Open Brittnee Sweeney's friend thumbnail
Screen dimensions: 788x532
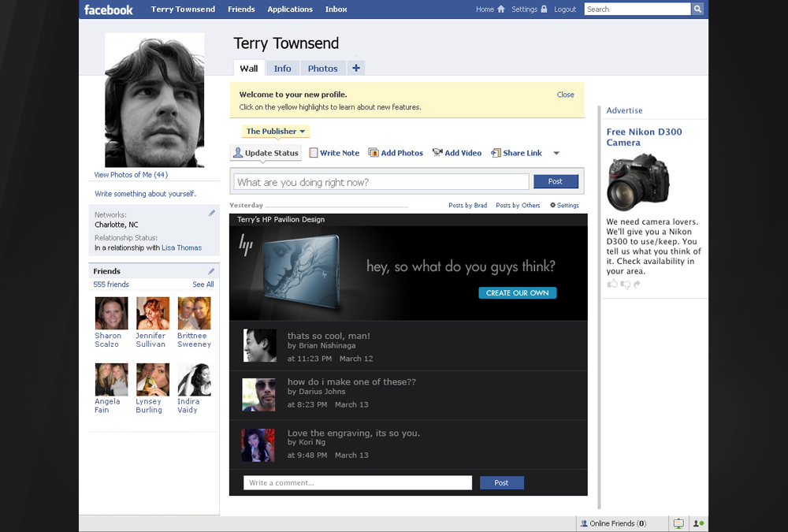click(195, 313)
